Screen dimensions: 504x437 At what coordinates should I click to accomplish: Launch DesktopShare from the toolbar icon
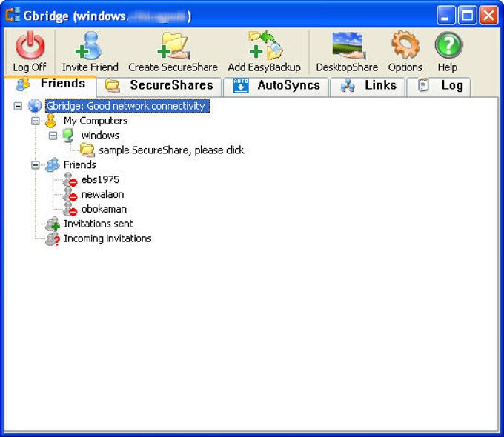tap(348, 45)
